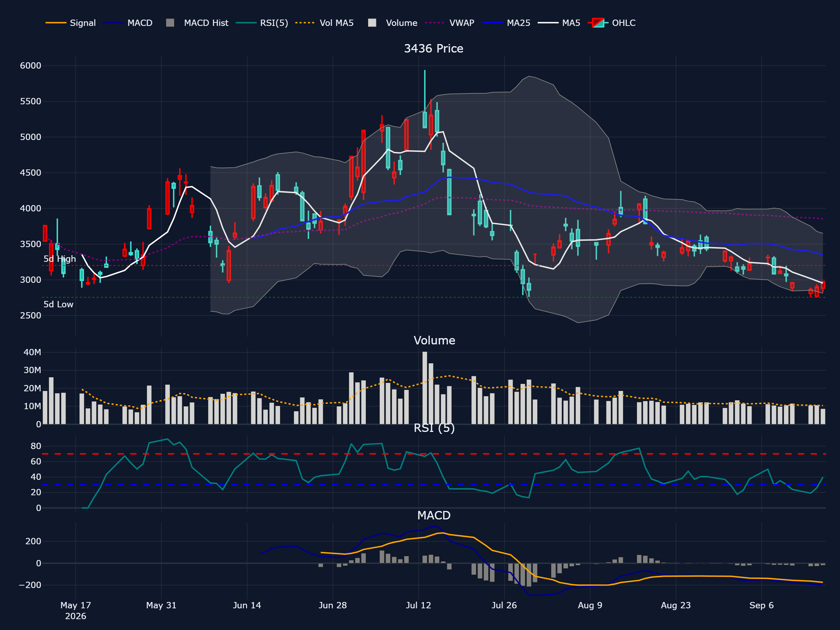Click the 'Jul 12' date label

419,605
